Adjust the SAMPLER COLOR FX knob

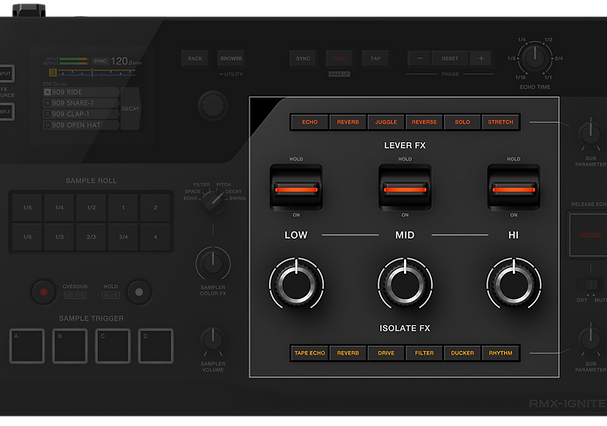click(x=213, y=264)
